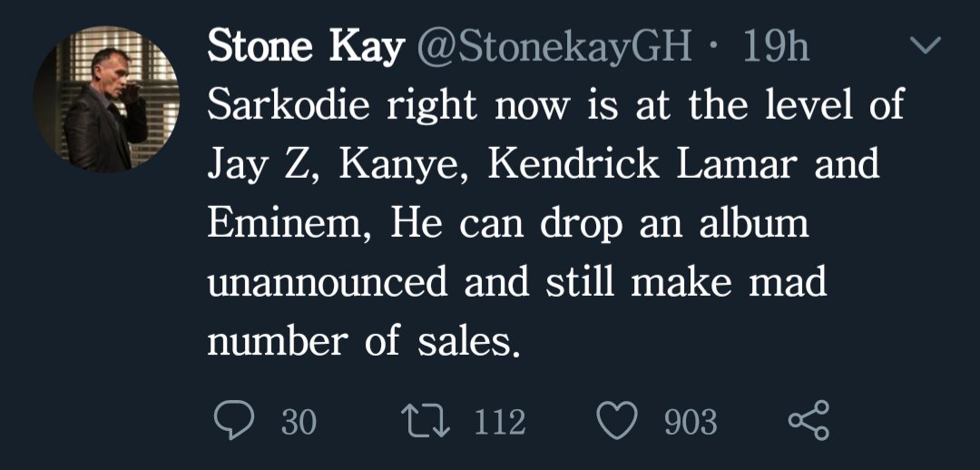Click the reply count 30
The image size is (980, 470).
[x=299, y=423]
